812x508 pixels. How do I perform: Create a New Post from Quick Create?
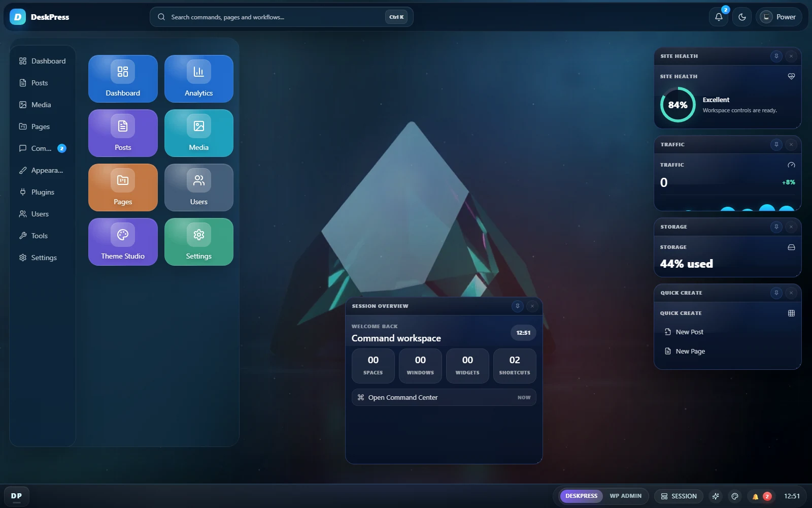coord(728,332)
